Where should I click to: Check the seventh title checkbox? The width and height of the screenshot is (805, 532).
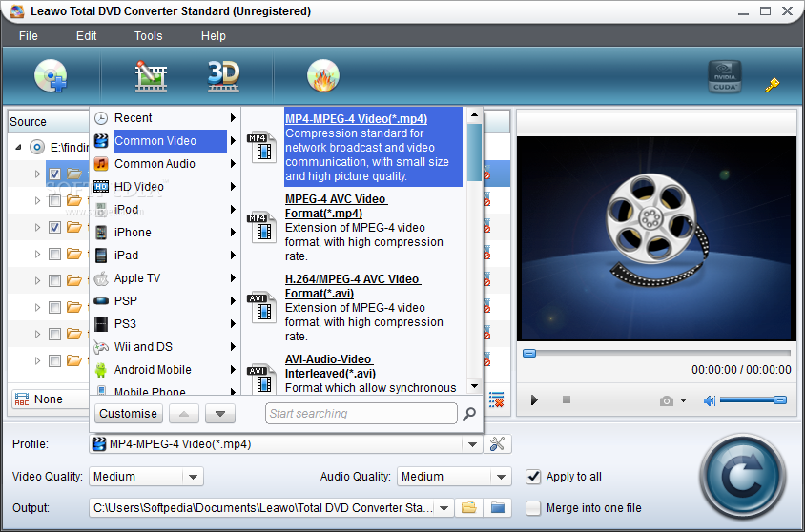click(54, 334)
